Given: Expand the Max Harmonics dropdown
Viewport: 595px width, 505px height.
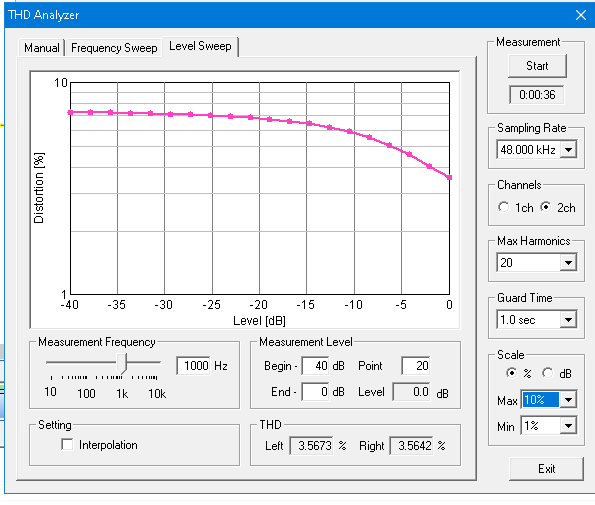Looking at the screenshot, I should tap(568, 263).
